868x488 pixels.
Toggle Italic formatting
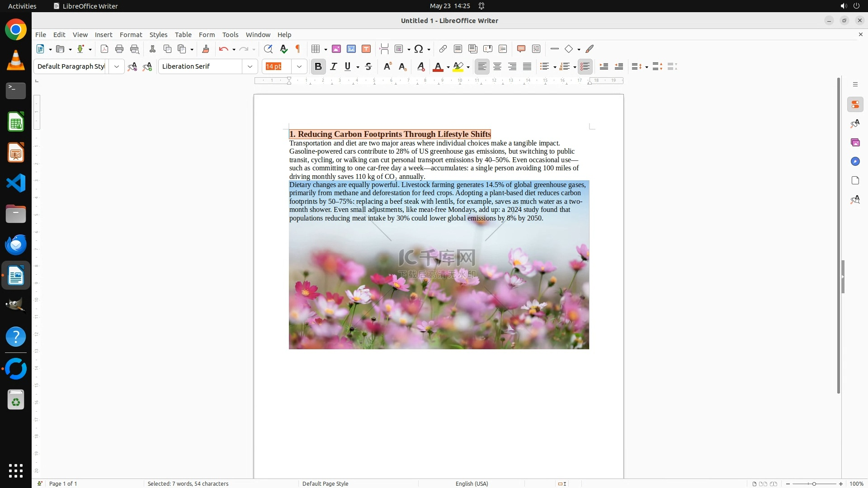pyautogui.click(x=334, y=66)
